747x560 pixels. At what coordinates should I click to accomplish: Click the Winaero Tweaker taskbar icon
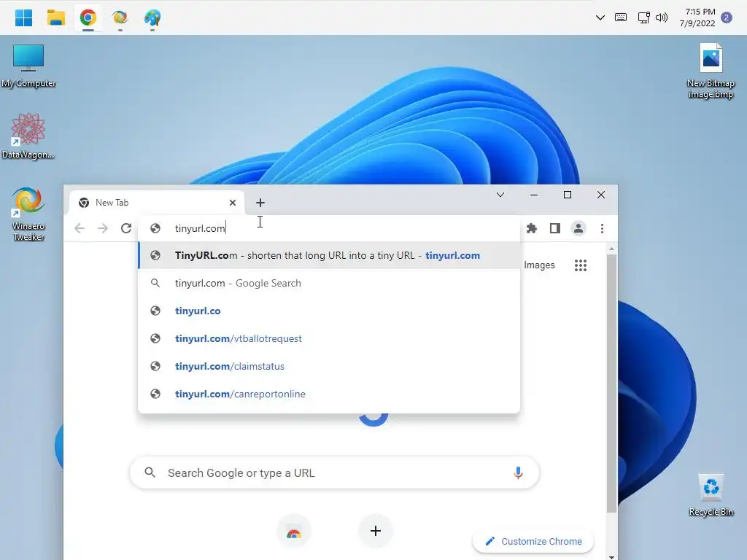tap(120, 18)
